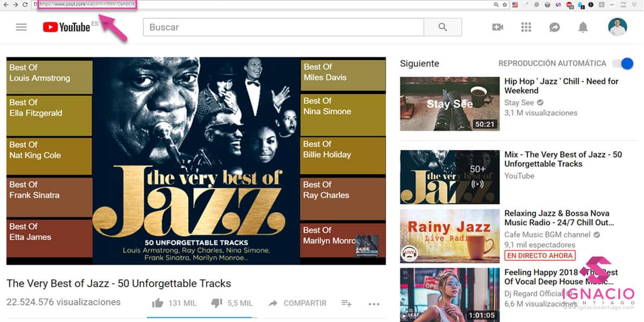Click the search magnifier button
This screenshot has width=644, height=322.
[443, 27]
